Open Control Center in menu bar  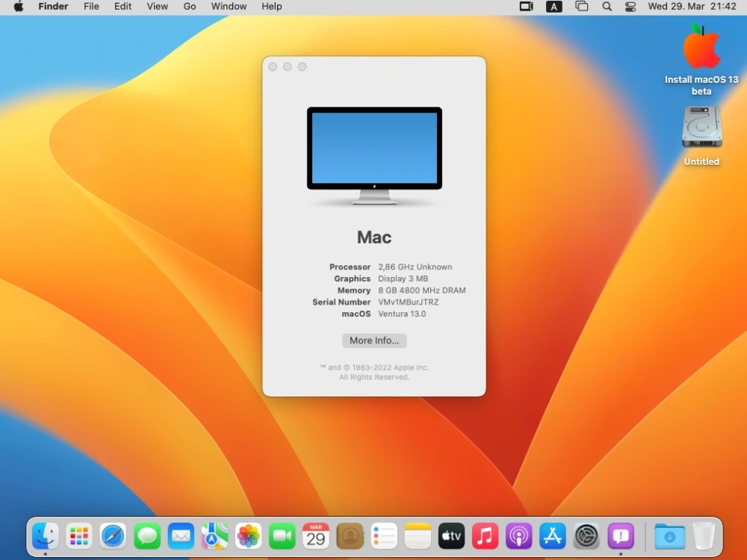coord(630,7)
